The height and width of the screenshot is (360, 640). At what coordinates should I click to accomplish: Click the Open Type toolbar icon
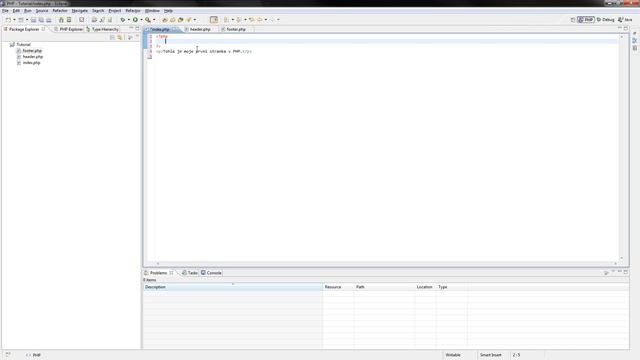(x=164, y=20)
